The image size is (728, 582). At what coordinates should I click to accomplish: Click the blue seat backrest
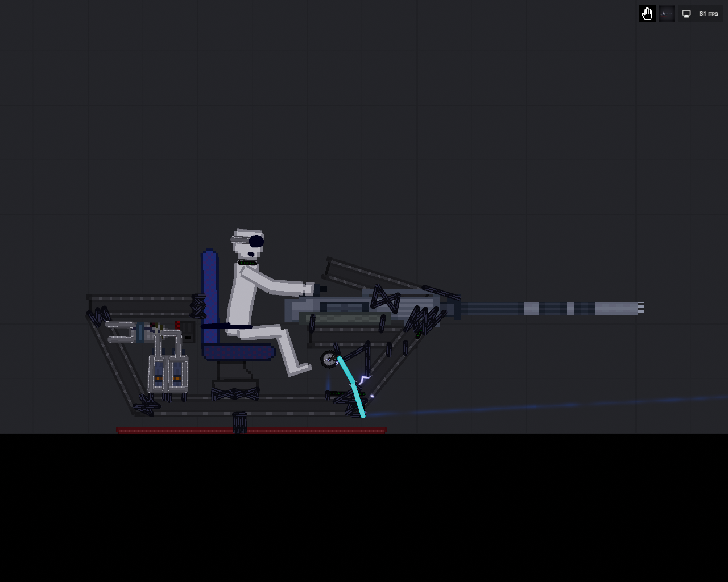point(210,297)
